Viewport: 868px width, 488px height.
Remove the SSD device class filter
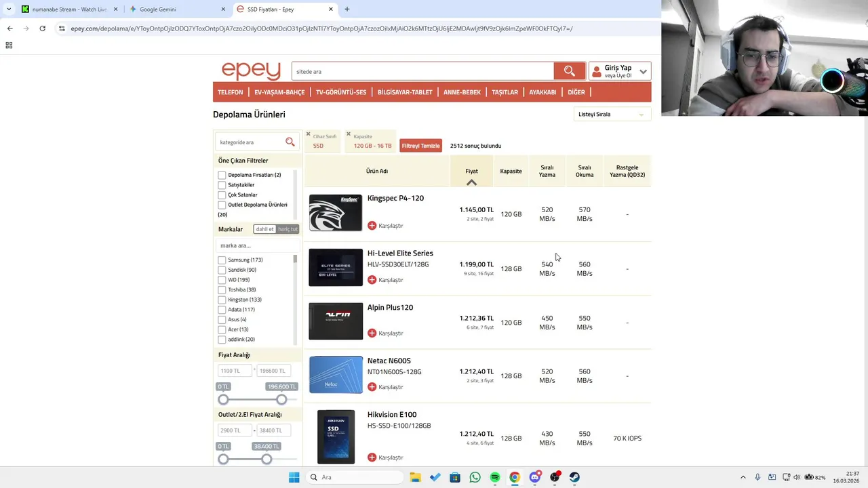click(x=309, y=134)
